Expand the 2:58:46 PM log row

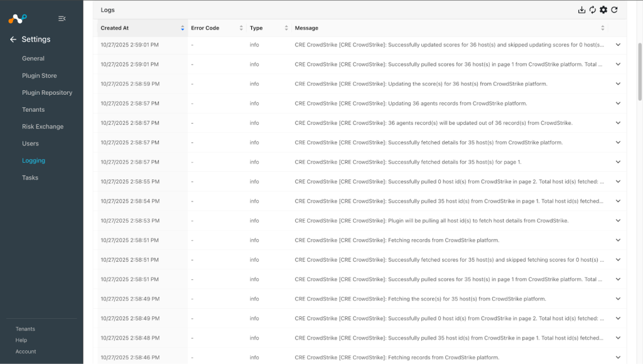tap(618, 358)
